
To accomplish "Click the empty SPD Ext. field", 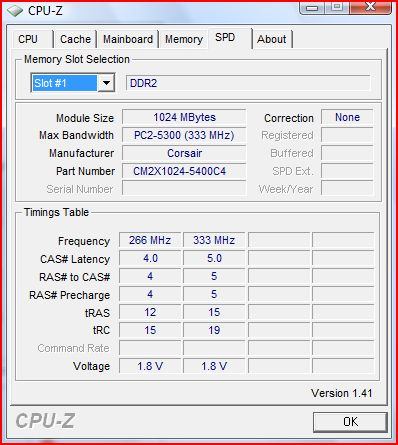I will pos(347,171).
